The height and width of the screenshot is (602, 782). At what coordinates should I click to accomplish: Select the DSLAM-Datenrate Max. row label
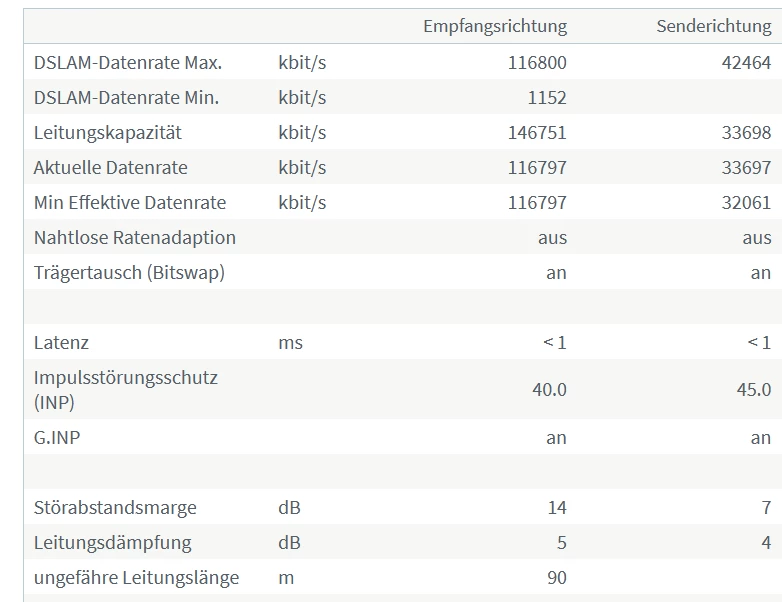click(x=128, y=62)
